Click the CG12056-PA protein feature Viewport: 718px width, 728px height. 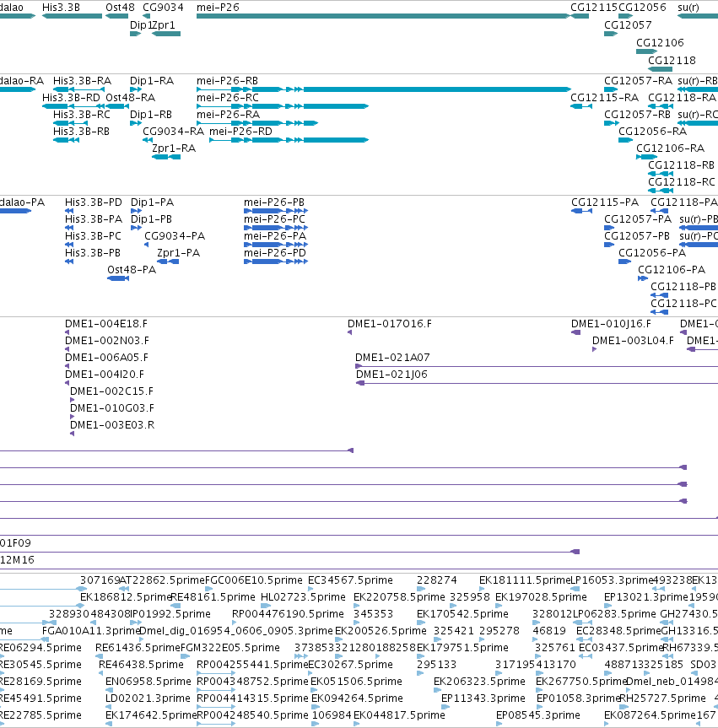coord(624,262)
